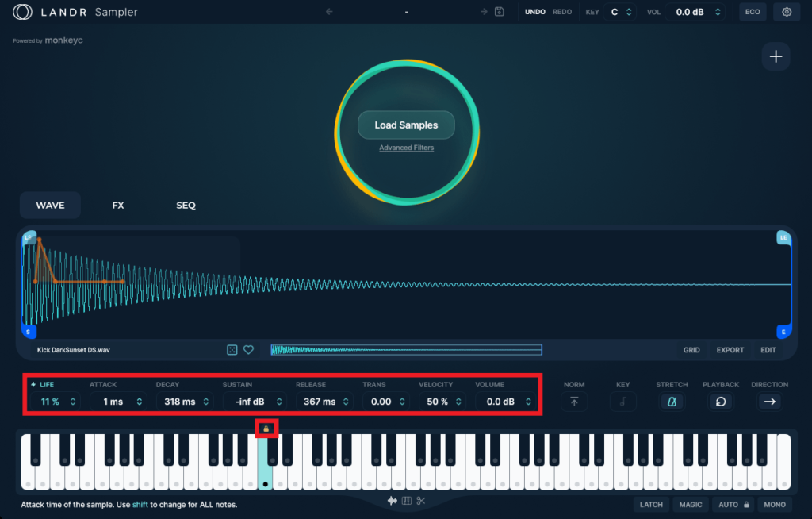Click the 318 ms decay value
This screenshot has height=519, width=812.
(x=180, y=402)
